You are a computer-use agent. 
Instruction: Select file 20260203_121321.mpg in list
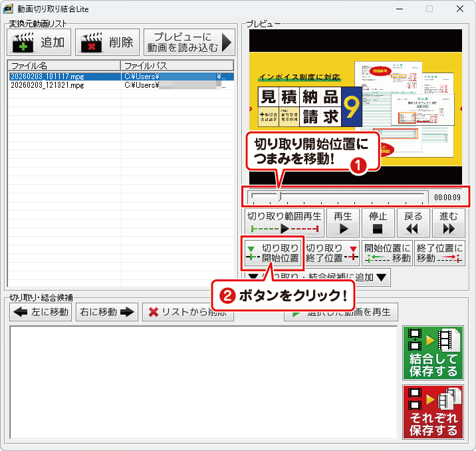click(x=47, y=85)
